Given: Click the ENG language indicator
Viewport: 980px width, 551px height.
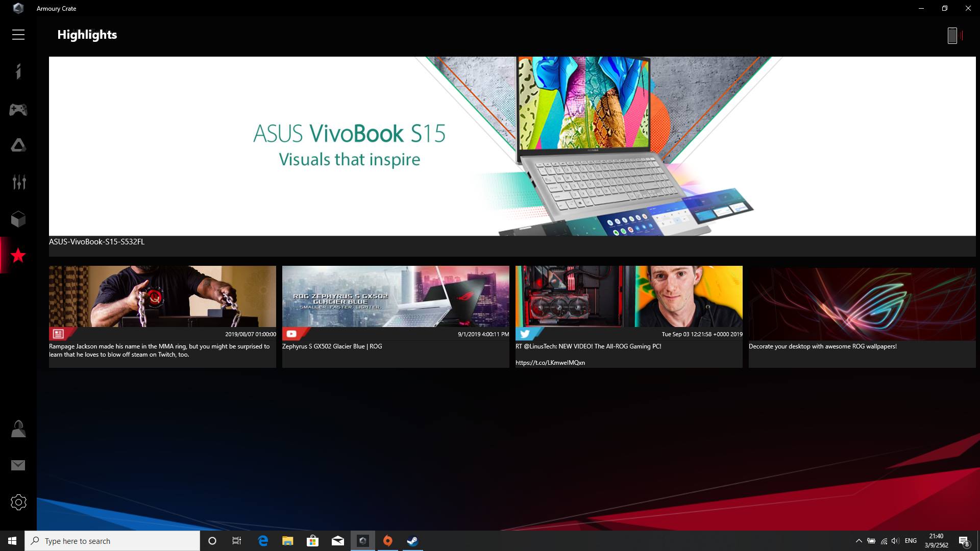Looking at the screenshot, I should pyautogui.click(x=911, y=541).
